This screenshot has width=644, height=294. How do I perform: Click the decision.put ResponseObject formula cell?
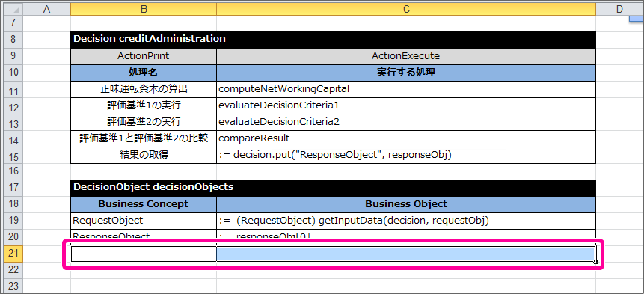coord(406,155)
